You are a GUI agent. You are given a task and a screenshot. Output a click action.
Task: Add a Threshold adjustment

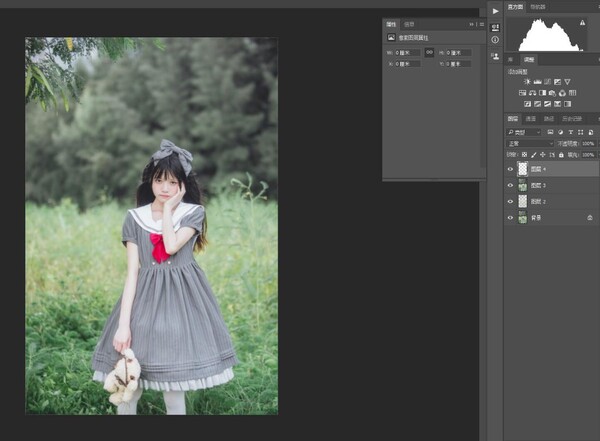tap(547, 104)
